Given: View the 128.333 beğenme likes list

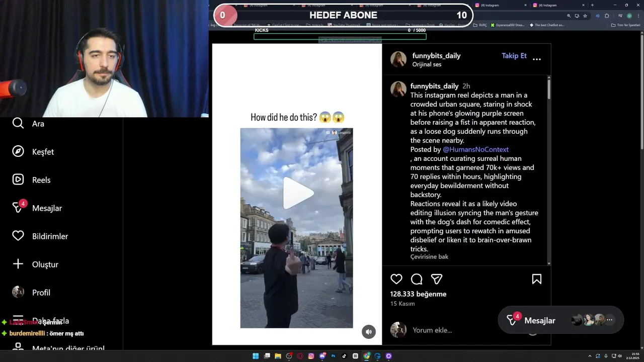Looking at the screenshot, I should click(x=418, y=294).
